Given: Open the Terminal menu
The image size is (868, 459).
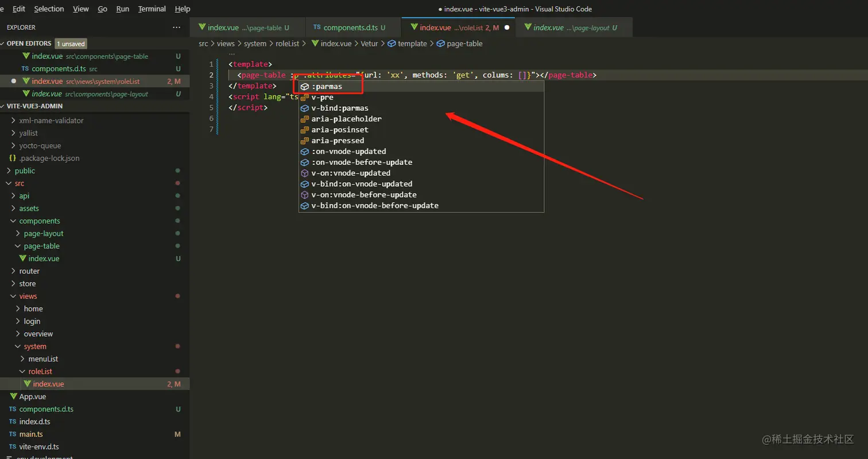Looking at the screenshot, I should pos(152,9).
